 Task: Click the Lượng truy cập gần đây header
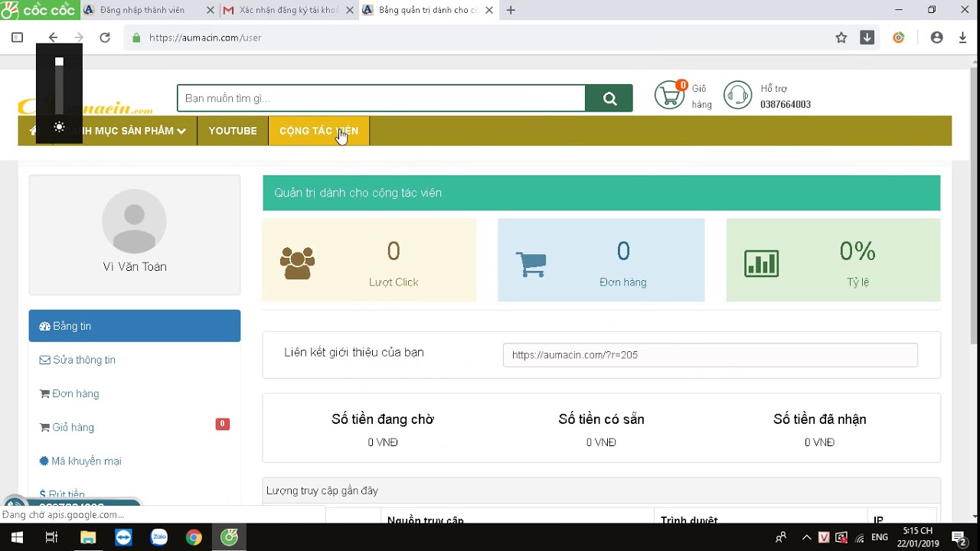[601, 491]
